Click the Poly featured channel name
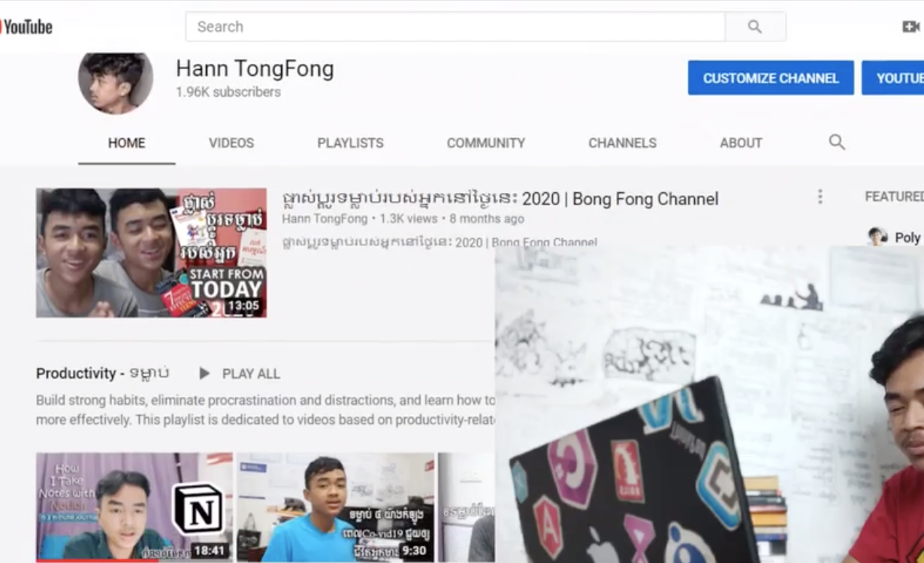Viewport: 924px width, 563px height. click(909, 238)
